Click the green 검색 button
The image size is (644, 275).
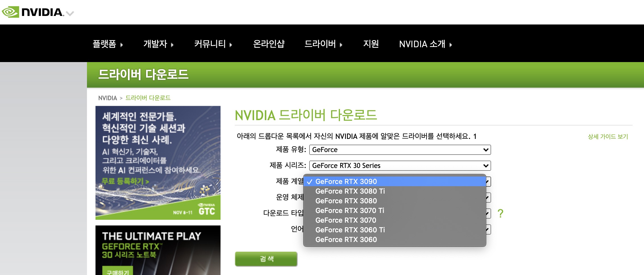tap(266, 259)
